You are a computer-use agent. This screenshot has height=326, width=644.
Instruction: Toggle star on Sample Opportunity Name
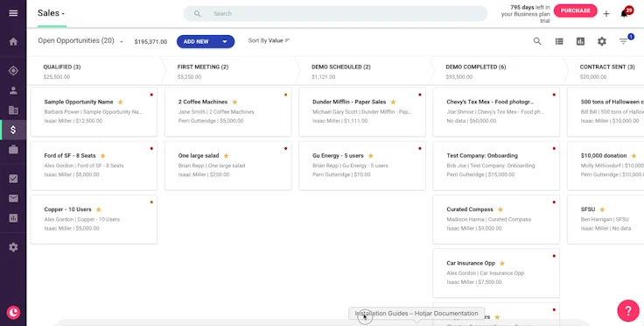click(121, 102)
